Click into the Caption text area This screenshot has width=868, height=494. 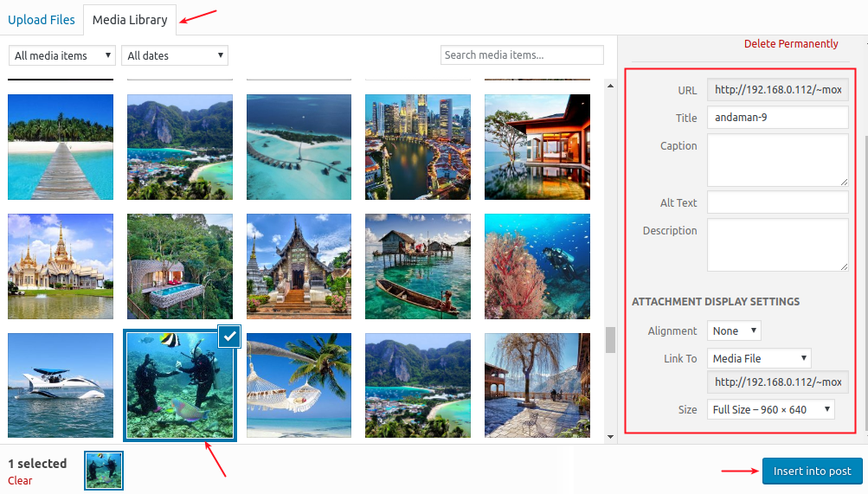tap(778, 160)
